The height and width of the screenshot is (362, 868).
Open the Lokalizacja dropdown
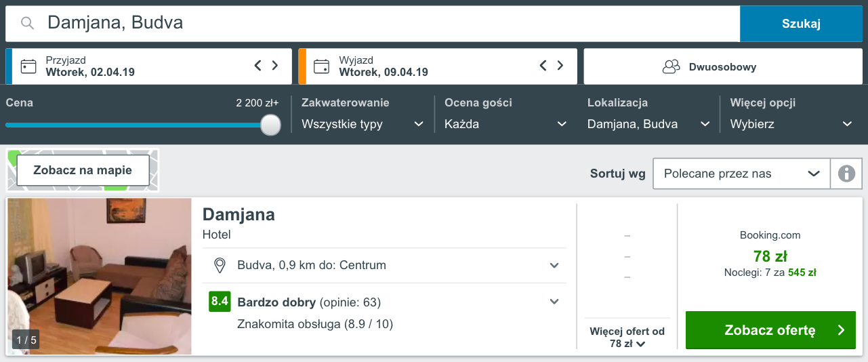pyautogui.click(x=648, y=124)
